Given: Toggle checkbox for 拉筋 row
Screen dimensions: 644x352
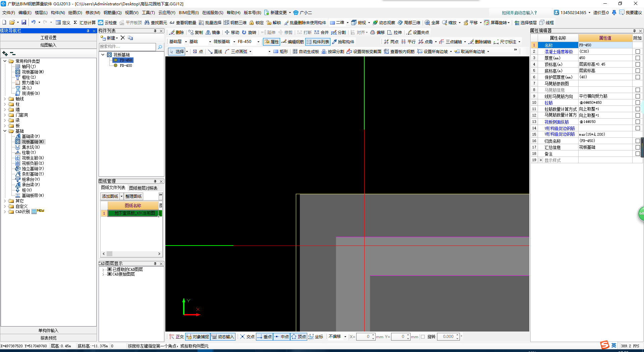Looking at the screenshot, I should point(638,103).
